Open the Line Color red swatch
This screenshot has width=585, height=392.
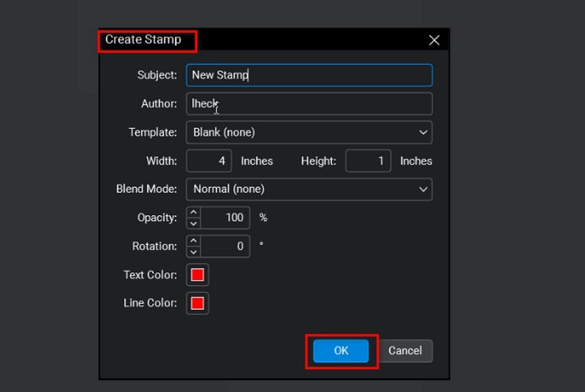[x=197, y=303]
